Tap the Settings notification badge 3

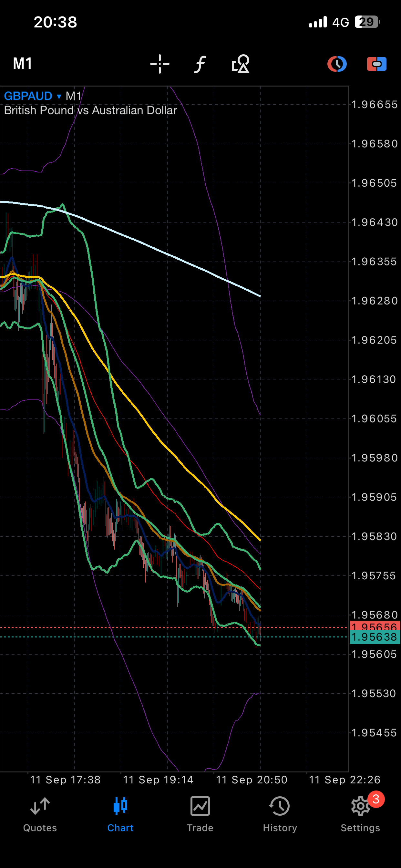point(376,799)
